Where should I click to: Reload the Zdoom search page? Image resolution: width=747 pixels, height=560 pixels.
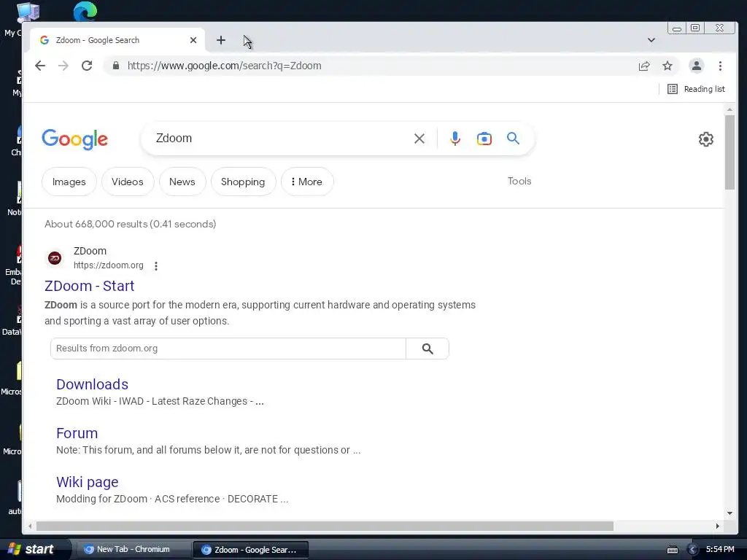(87, 66)
